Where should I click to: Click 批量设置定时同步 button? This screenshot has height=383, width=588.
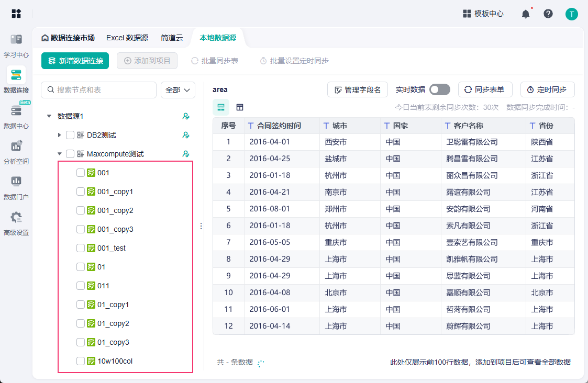tap(294, 61)
